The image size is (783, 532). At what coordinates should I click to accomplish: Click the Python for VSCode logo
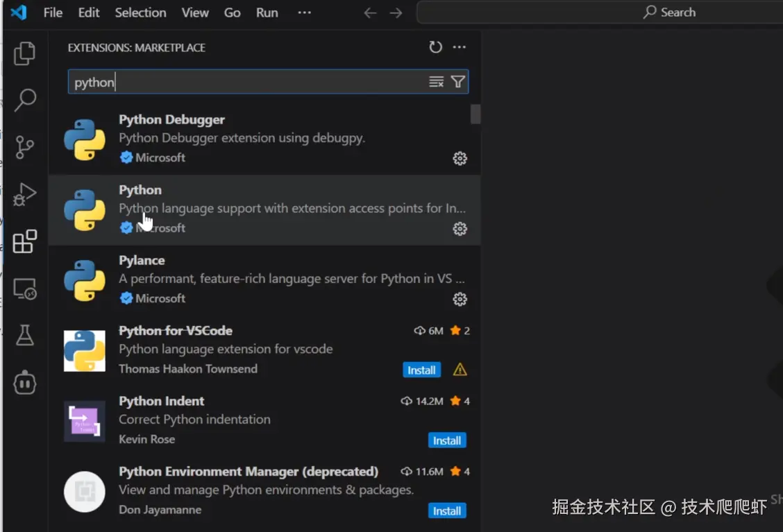[x=85, y=351]
